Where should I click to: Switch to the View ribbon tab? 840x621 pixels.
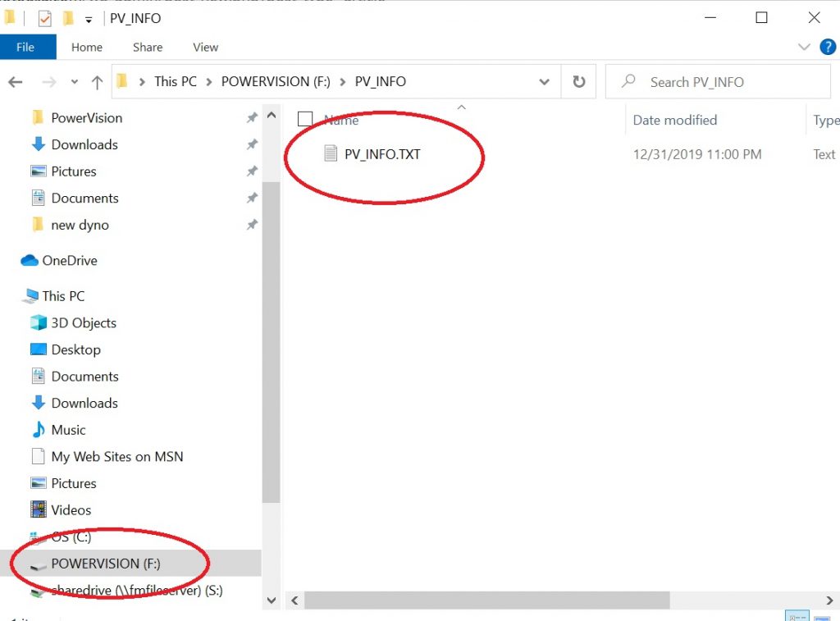point(205,47)
